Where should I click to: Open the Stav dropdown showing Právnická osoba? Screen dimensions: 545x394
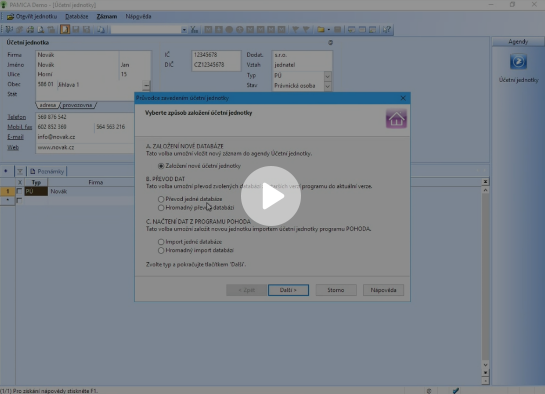pos(327,86)
